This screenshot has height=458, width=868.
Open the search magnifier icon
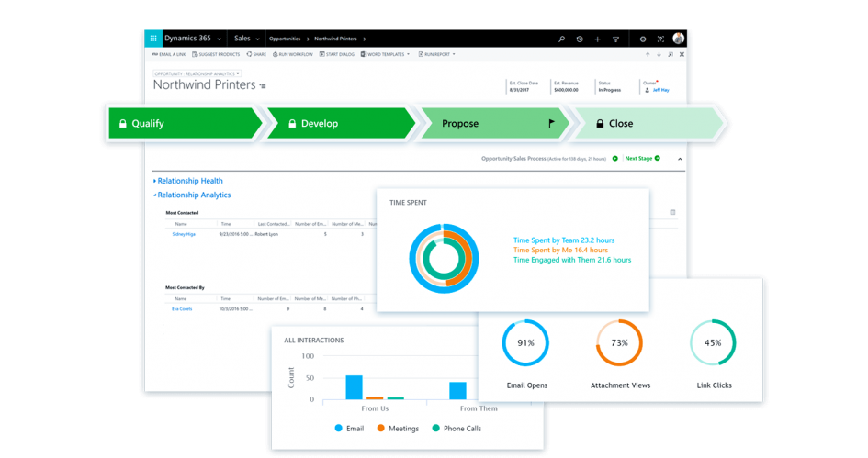(x=561, y=39)
